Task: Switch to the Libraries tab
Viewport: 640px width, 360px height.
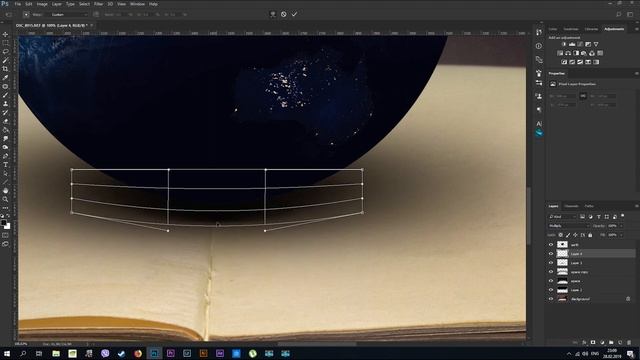Action: (591, 29)
